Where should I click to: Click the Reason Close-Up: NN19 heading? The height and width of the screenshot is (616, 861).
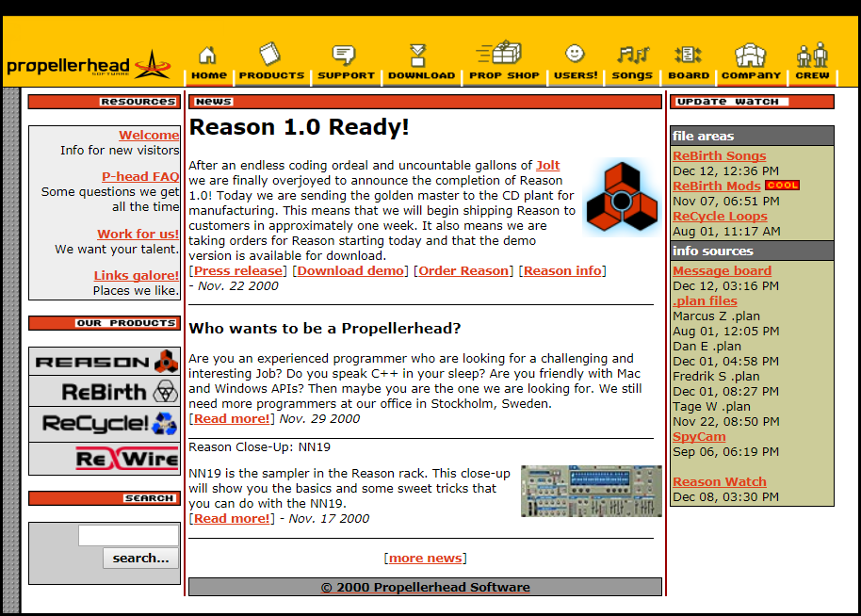click(259, 446)
